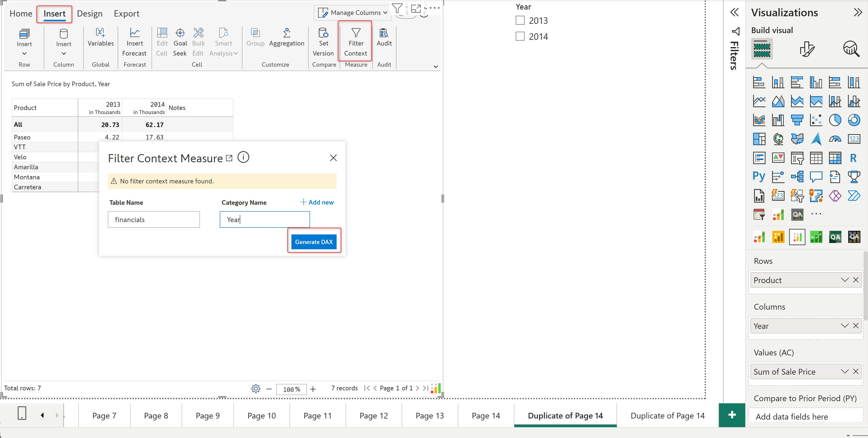Check the 2014 year checkbox
The image size is (868, 438).
[x=520, y=36]
